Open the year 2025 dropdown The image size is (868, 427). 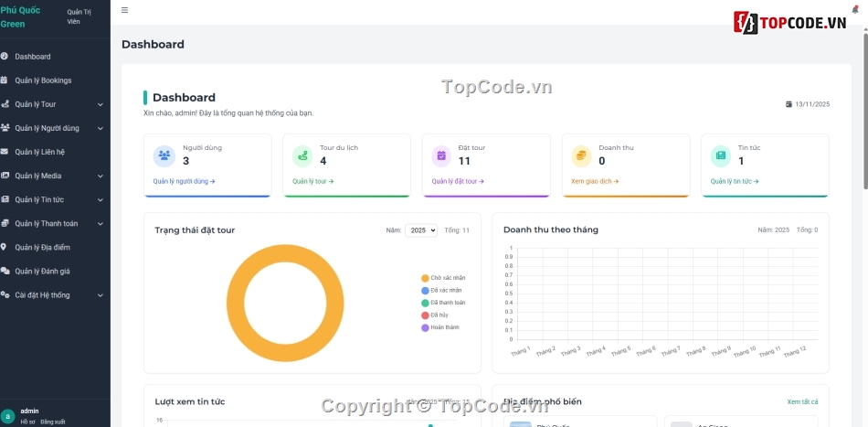421,230
